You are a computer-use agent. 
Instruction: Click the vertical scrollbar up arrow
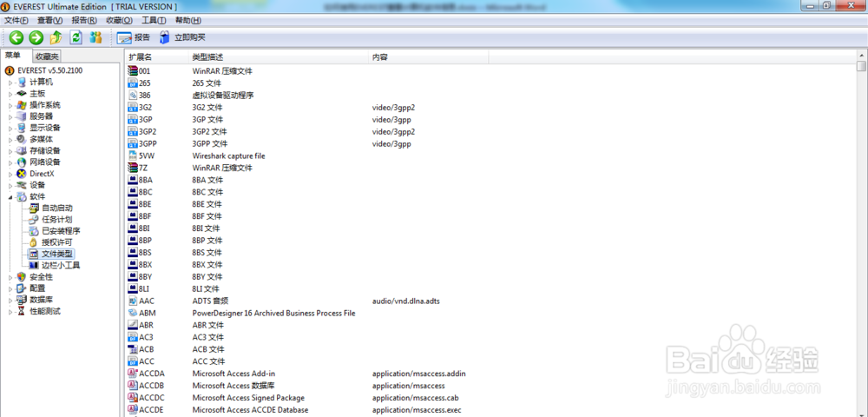pos(861,56)
